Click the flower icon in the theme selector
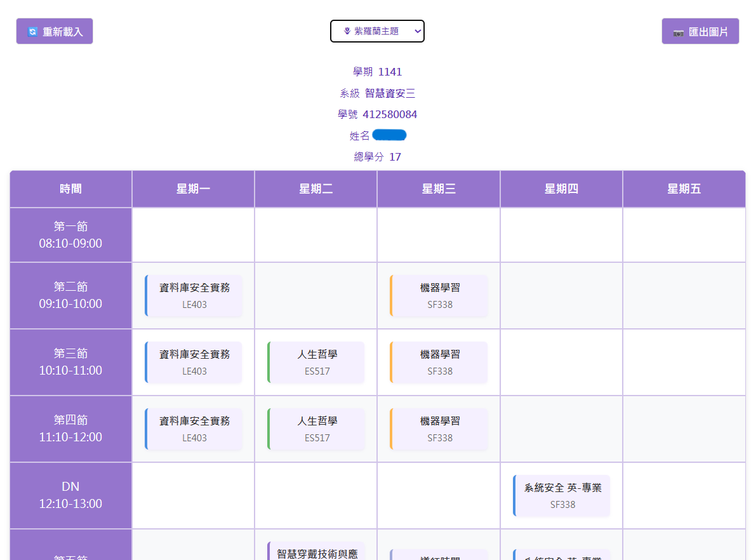751x560 pixels. click(347, 31)
